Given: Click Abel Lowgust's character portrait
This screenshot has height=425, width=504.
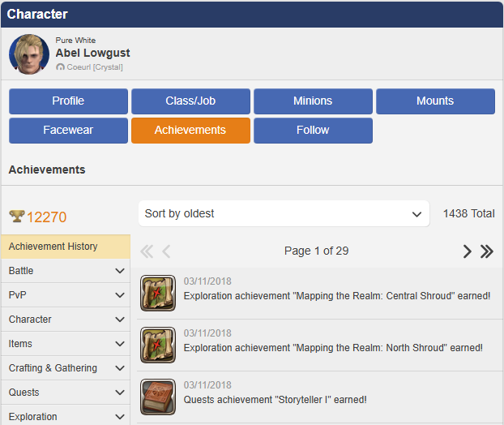Looking at the screenshot, I should coord(29,54).
